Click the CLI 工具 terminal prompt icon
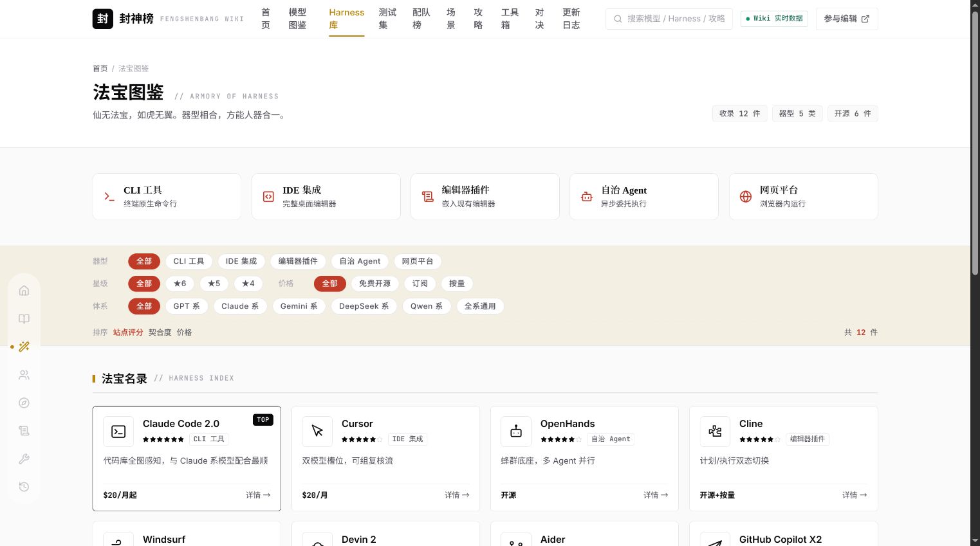This screenshot has height=546, width=980. [109, 197]
